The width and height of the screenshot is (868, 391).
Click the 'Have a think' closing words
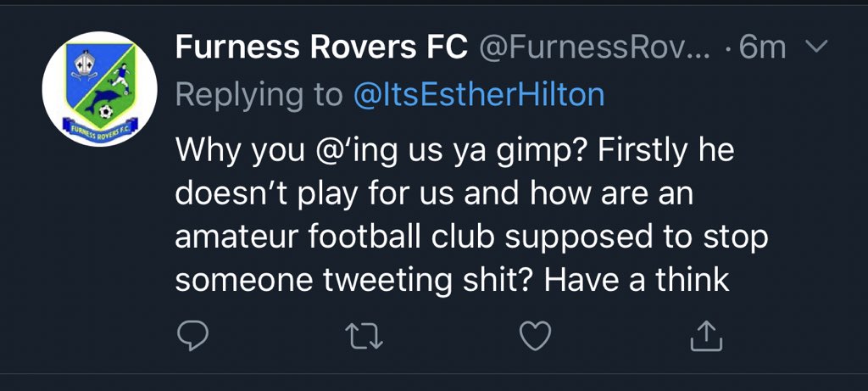point(637,280)
